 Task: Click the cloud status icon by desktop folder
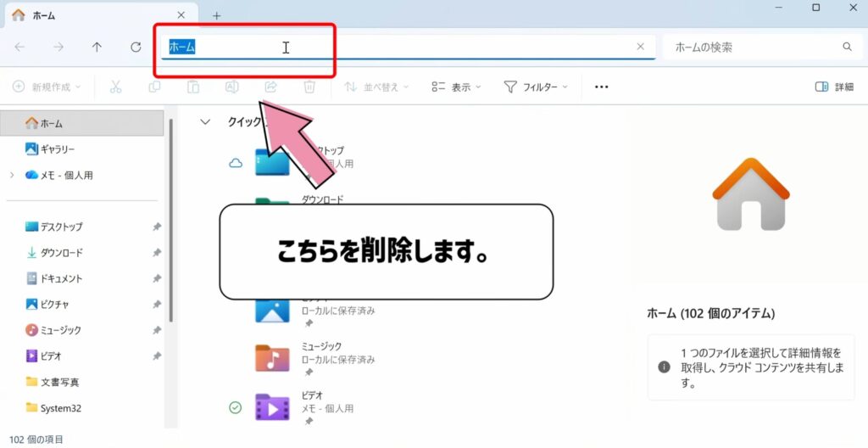[x=236, y=163]
